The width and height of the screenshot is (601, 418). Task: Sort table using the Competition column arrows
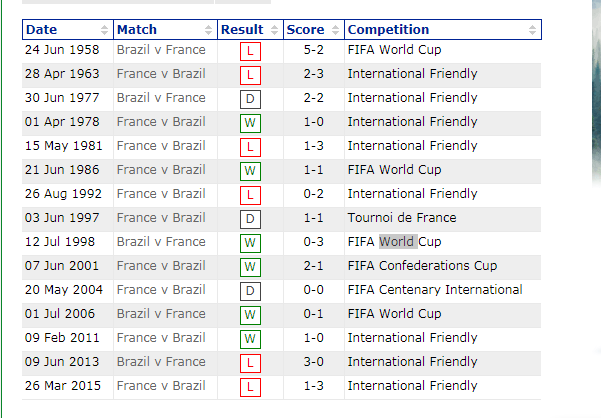(534, 30)
